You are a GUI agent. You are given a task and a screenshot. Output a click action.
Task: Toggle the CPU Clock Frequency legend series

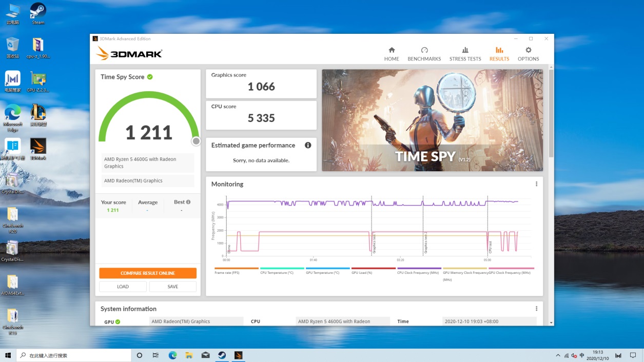point(419,270)
